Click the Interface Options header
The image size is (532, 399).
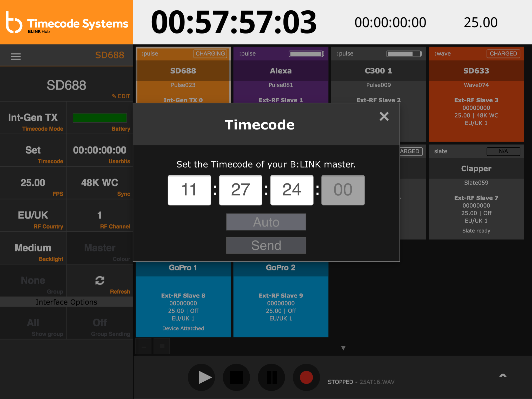coord(66,302)
